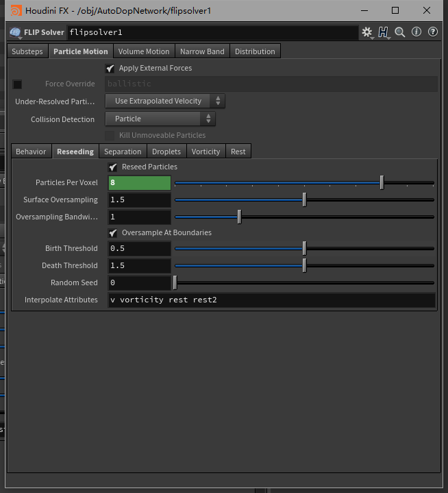Screen dimensions: 448x493
Task: Click the node name field flipsolver1
Action: 212,32
